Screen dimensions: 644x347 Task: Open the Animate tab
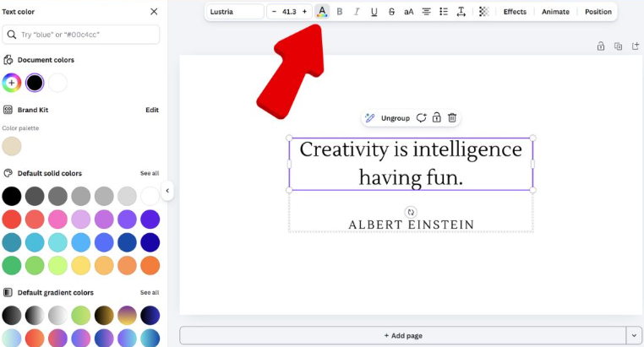point(555,12)
